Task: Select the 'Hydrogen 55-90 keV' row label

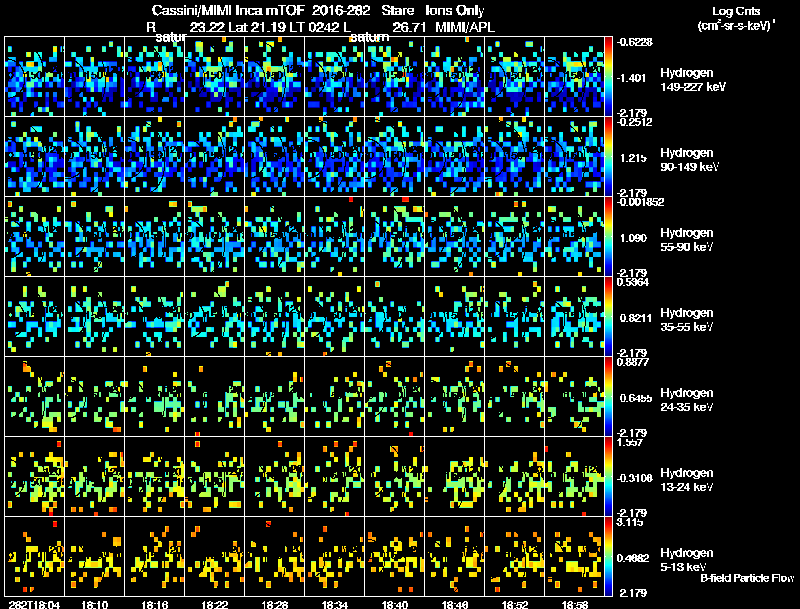Action: pyautogui.click(x=687, y=240)
